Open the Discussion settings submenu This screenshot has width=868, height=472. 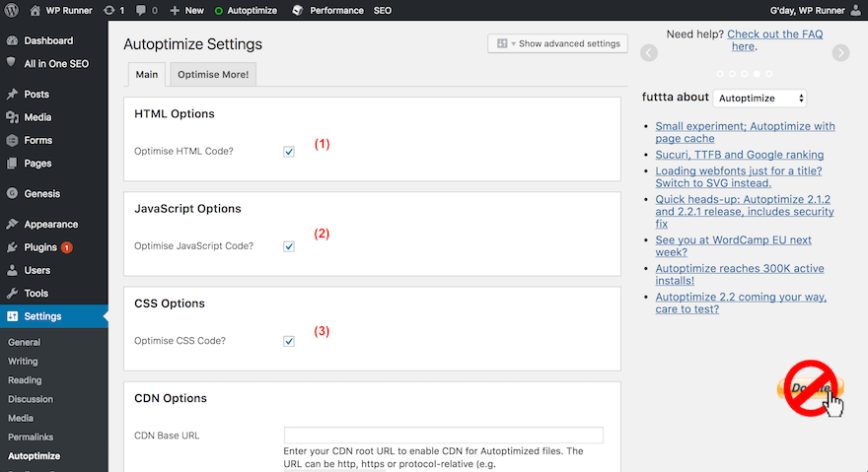point(31,399)
